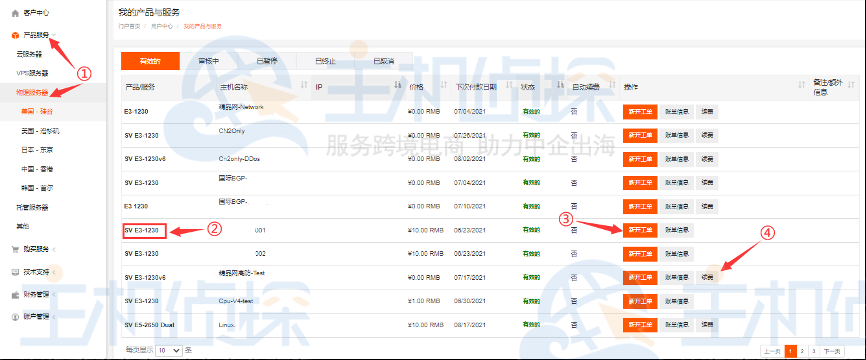Select 韩国 - 首尔 location

37,188
